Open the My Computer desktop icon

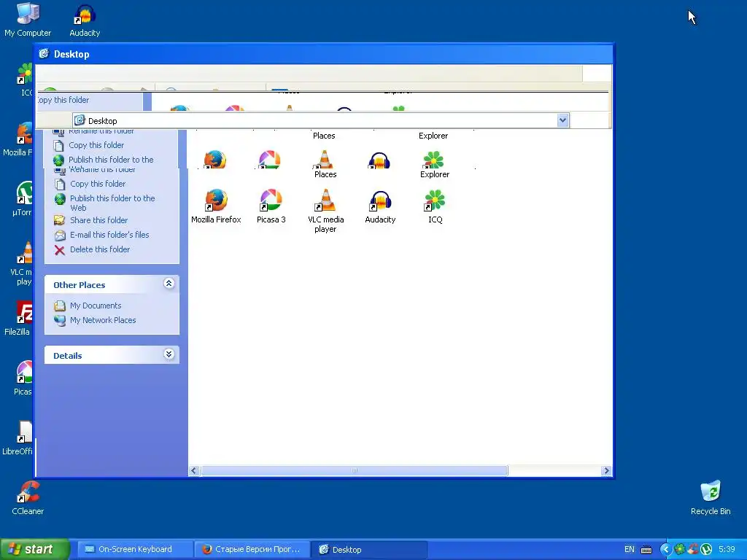[28, 20]
